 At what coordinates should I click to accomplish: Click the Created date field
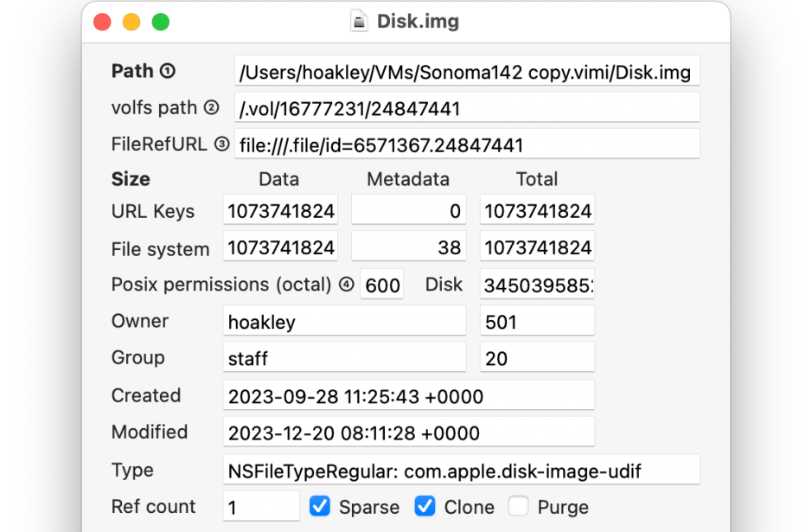[408, 395]
